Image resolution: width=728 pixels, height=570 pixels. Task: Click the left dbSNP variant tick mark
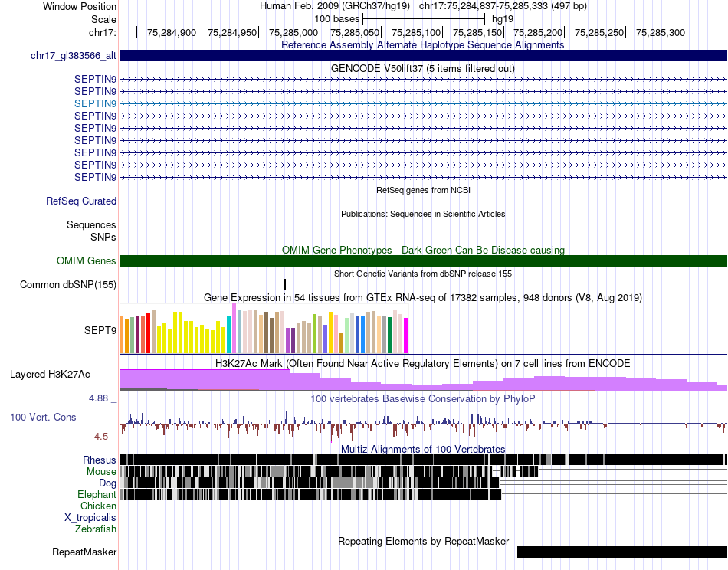285,284
